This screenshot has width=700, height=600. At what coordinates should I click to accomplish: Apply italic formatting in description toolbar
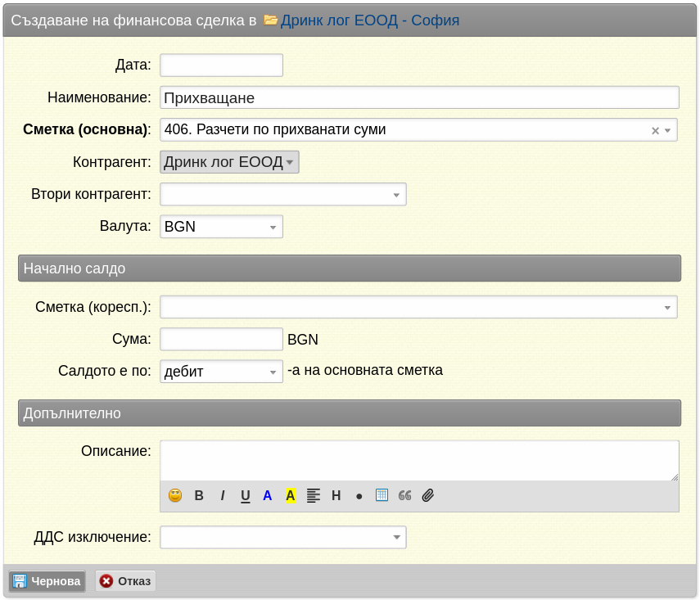pos(223,495)
